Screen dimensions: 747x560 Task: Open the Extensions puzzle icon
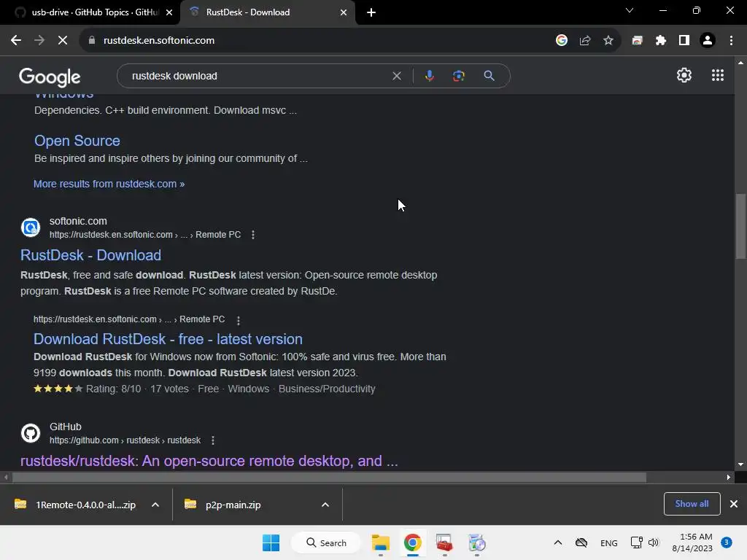click(x=660, y=41)
